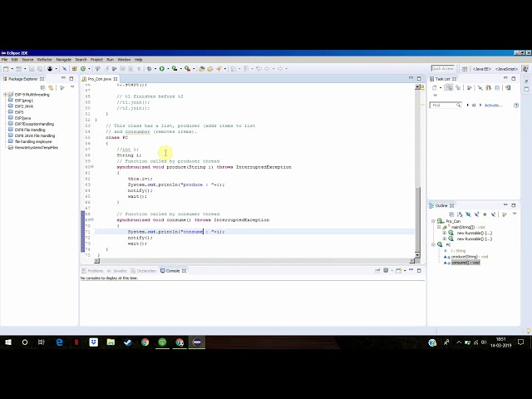The height and width of the screenshot is (399, 532).
Task: Click the External Tools run icon
Action: pos(187,69)
